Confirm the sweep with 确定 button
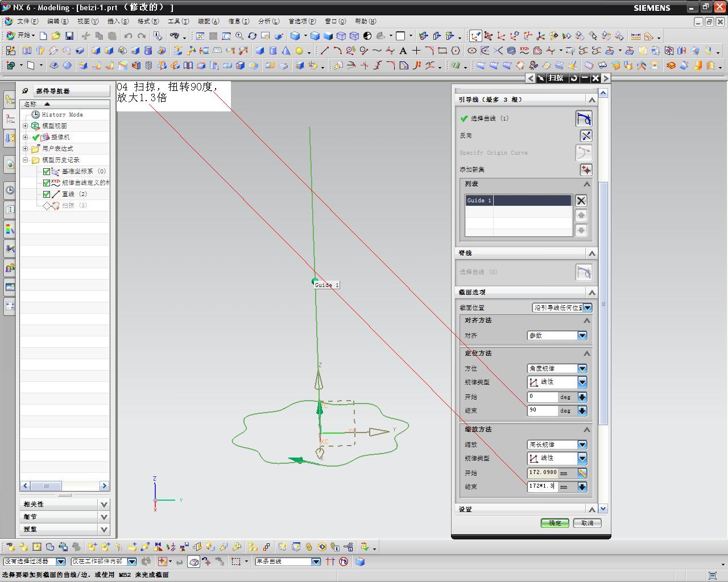The width and height of the screenshot is (728, 582). [555, 523]
